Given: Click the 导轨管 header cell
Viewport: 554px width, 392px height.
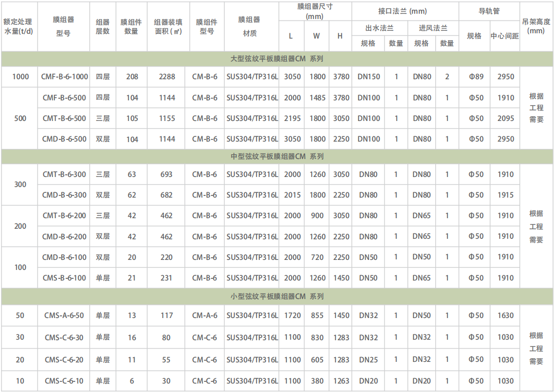Looking at the screenshot, I should tap(489, 11).
